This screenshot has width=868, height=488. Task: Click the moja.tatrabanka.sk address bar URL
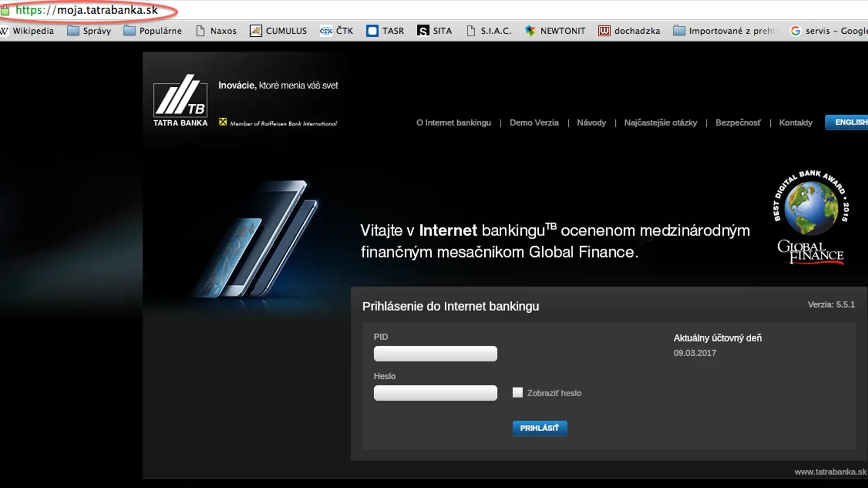(87, 10)
